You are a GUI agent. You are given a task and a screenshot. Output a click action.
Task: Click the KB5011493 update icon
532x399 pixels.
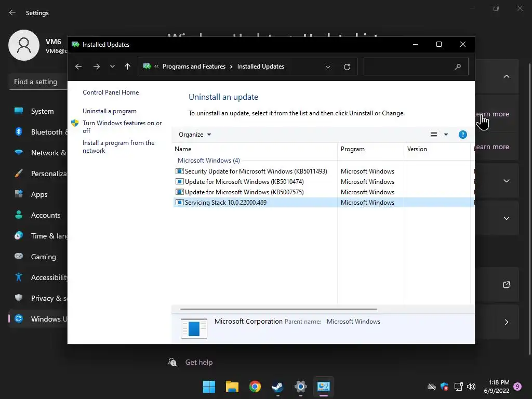(179, 171)
